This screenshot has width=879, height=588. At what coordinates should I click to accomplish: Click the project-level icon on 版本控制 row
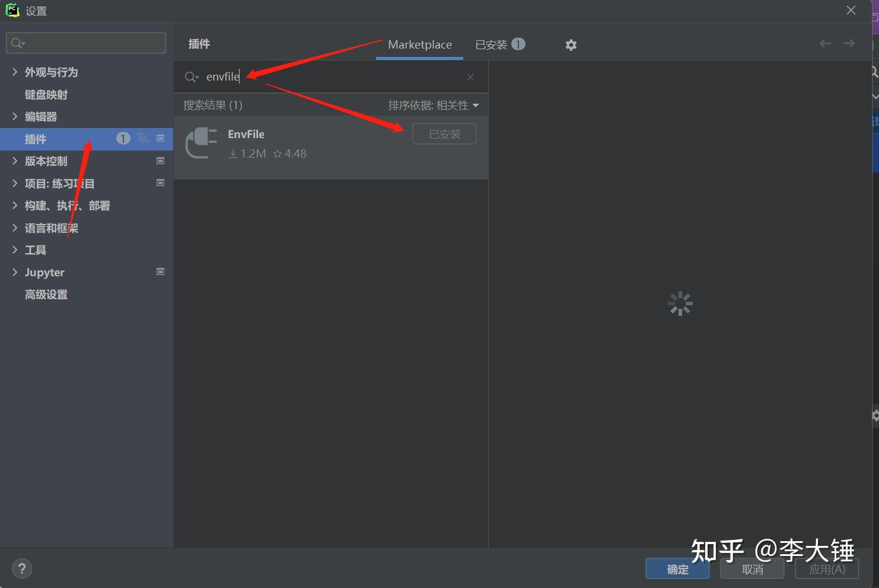point(160,161)
